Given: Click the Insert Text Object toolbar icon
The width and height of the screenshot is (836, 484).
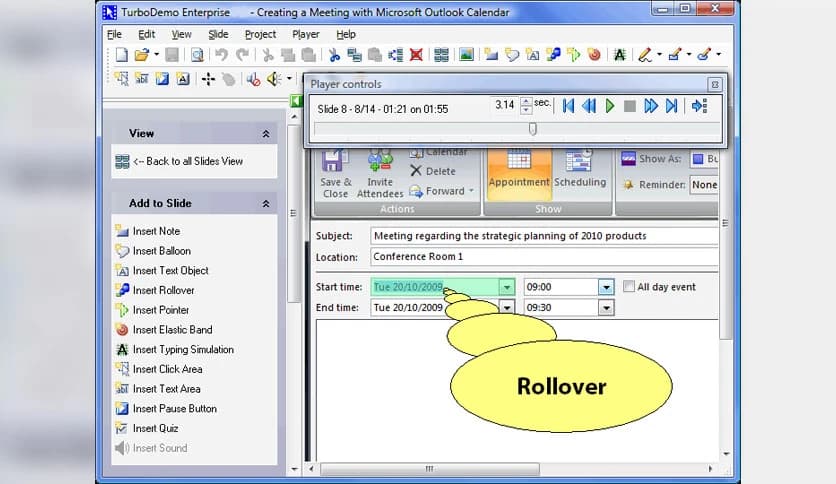Looking at the screenshot, I should [x=532, y=54].
